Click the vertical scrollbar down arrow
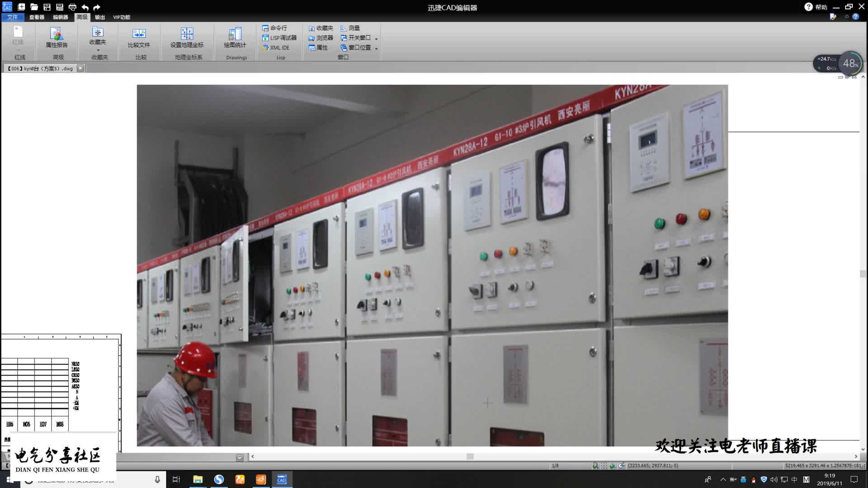The width and height of the screenshot is (868, 488). 863,450
